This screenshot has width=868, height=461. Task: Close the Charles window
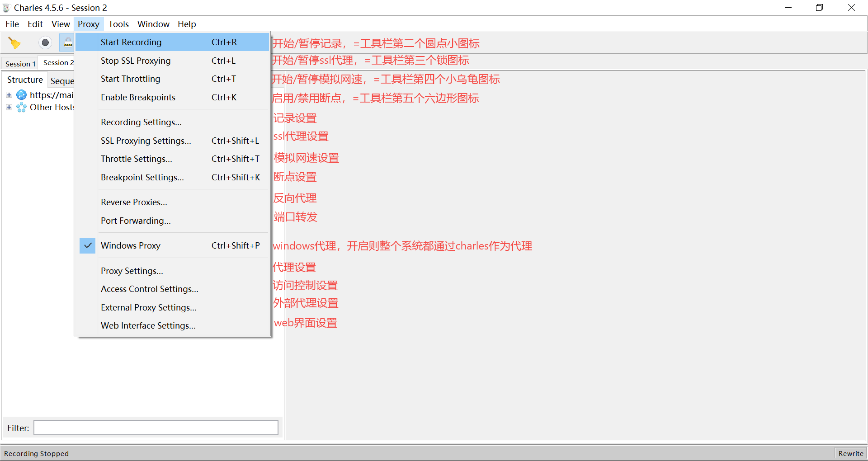tap(851, 8)
